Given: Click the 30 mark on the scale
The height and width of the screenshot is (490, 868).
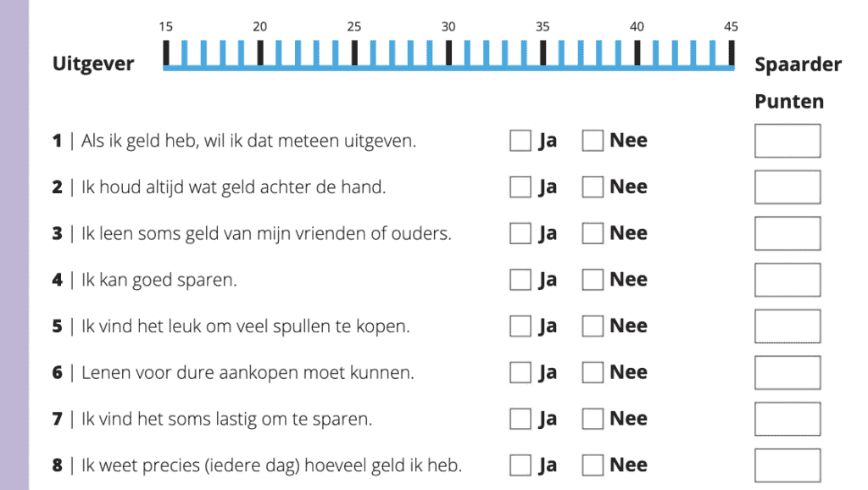Looking at the screenshot, I should (449, 53).
